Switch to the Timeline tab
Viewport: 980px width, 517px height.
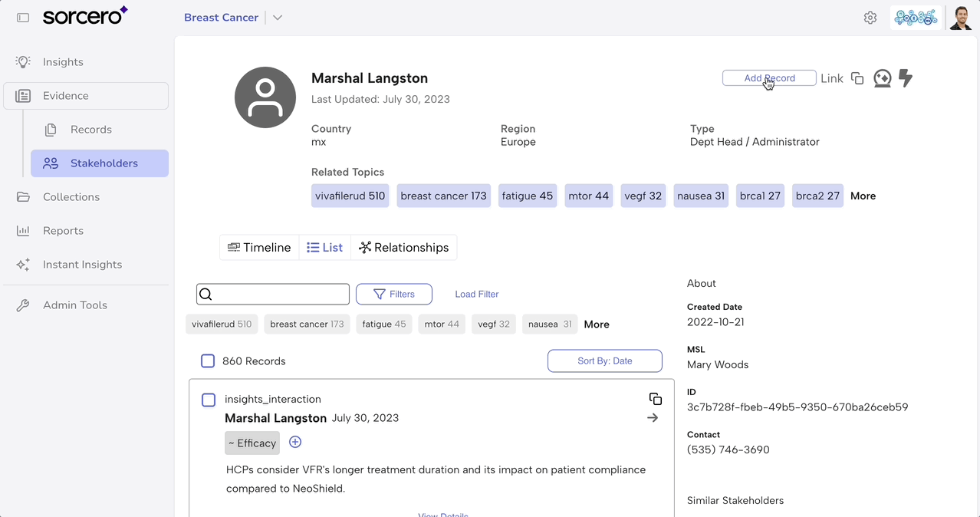point(259,248)
